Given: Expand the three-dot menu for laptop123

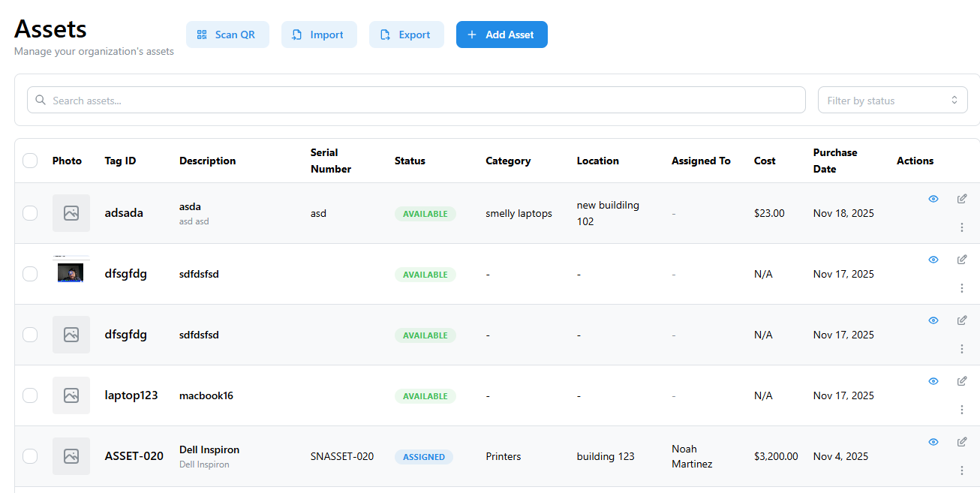Looking at the screenshot, I should coord(962,410).
